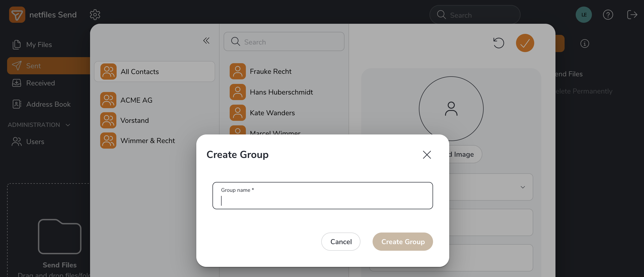Click the Cancel button
The width and height of the screenshot is (644, 277).
(341, 242)
